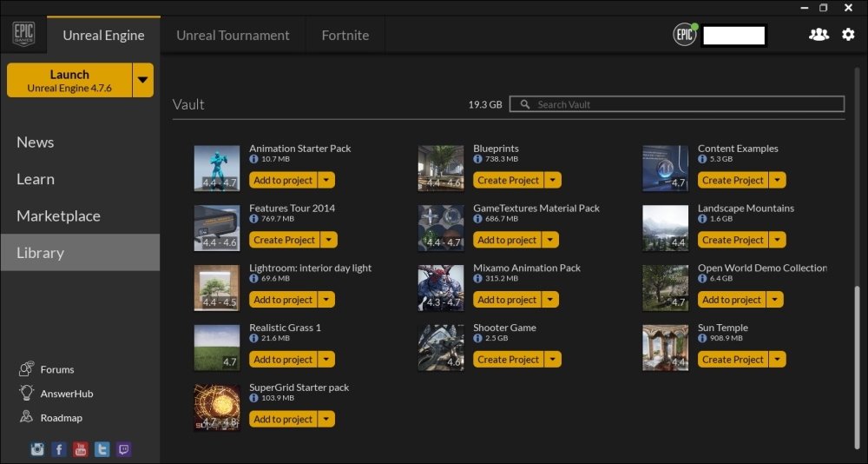Image resolution: width=868 pixels, height=464 pixels.
Task: Expand dropdown next to Animation Starter Pack button
Action: (326, 180)
